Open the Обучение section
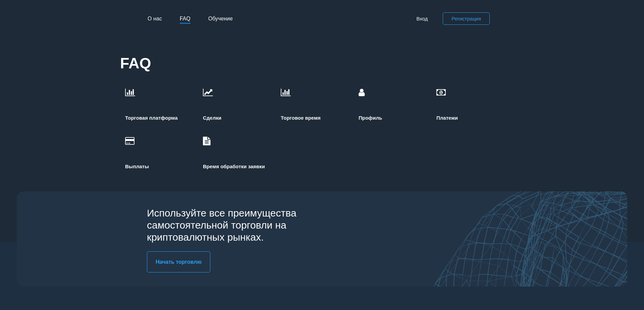 coord(220,19)
